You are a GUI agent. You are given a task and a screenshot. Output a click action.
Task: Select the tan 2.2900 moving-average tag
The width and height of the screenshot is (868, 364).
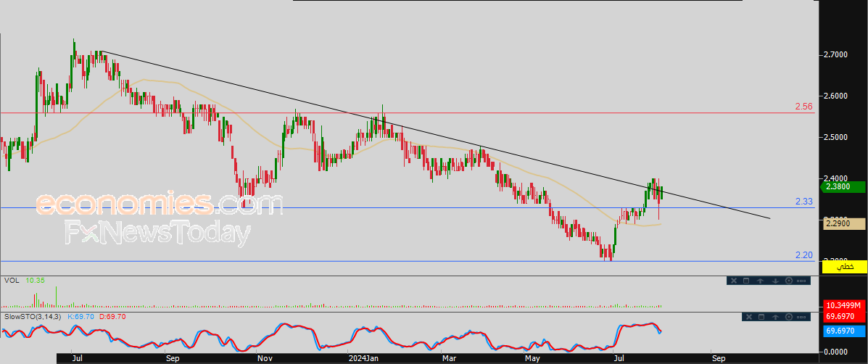pyautogui.click(x=843, y=223)
